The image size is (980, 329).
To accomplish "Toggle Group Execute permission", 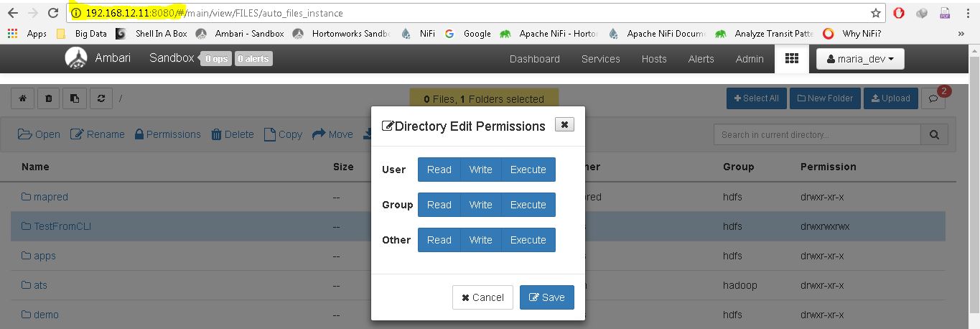I will click(x=528, y=205).
